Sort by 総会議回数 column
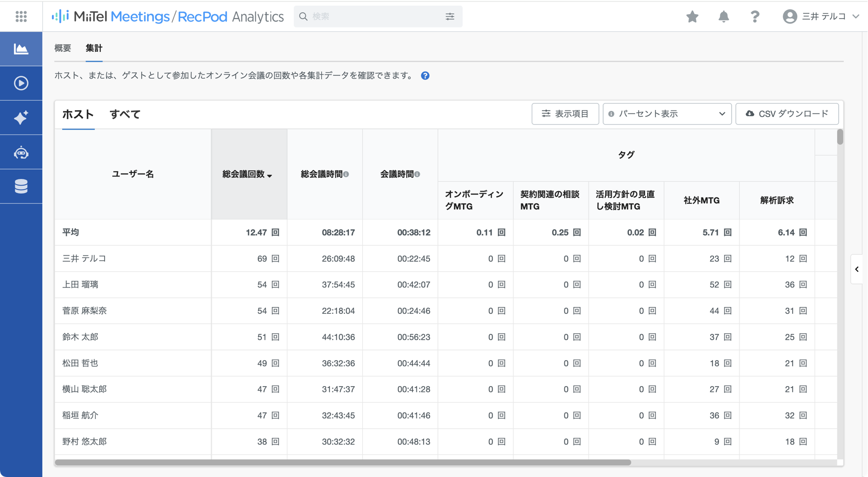The image size is (868, 477). pyautogui.click(x=249, y=174)
